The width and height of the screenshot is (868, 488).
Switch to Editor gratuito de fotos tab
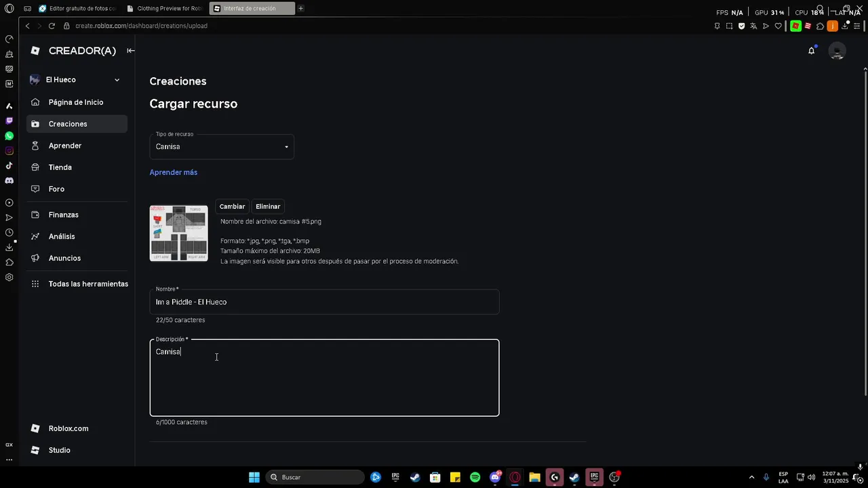tap(78, 9)
